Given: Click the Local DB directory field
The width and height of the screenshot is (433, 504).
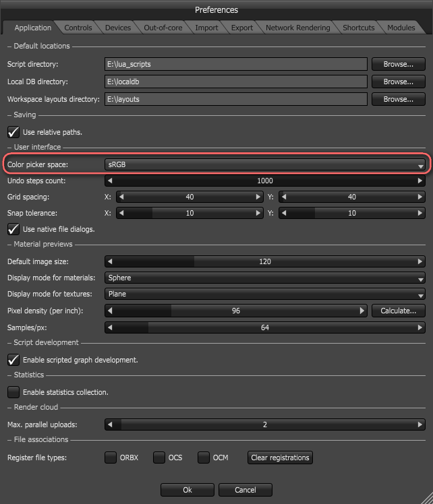Looking at the screenshot, I should tap(236, 82).
